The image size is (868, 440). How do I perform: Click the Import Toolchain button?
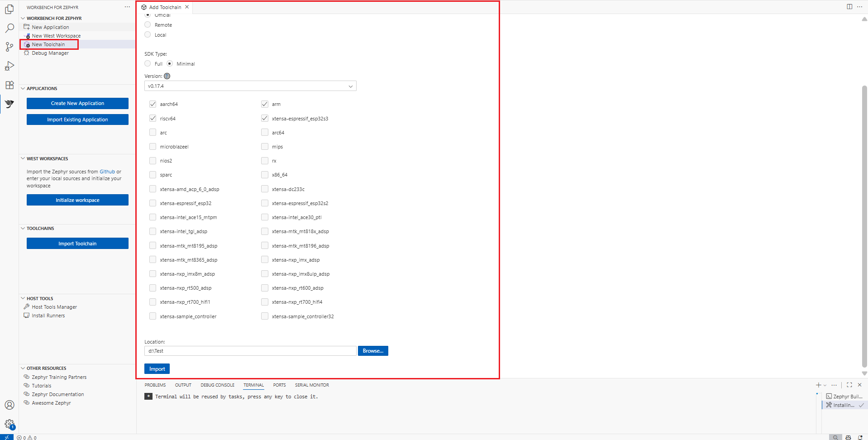(77, 243)
